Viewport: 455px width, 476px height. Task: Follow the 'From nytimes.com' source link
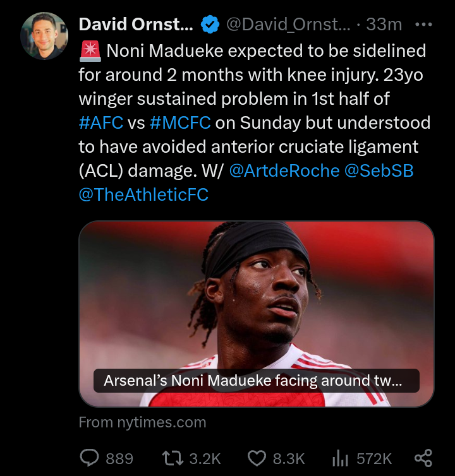[142, 422]
